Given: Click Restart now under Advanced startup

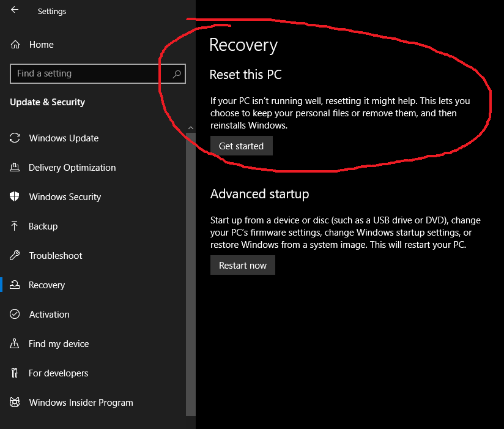Looking at the screenshot, I should click(243, 265).
